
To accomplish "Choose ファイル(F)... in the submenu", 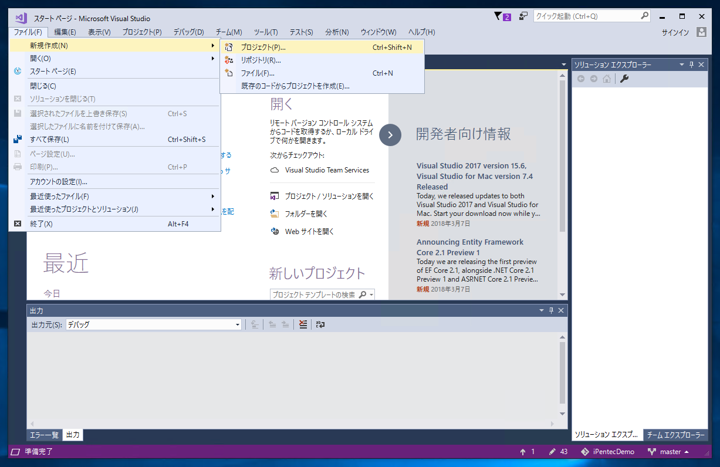I will (x=322, y=73).
